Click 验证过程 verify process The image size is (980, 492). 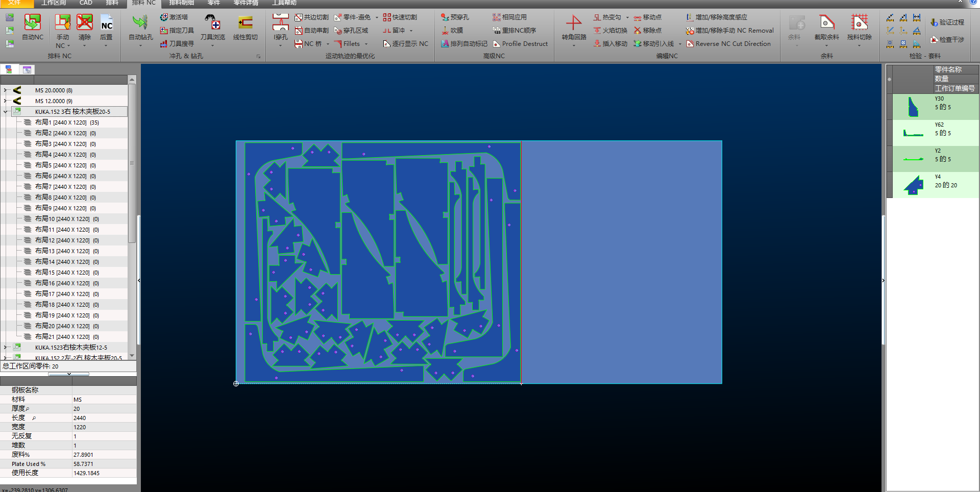pyautogui.click(x=947, y=22)
